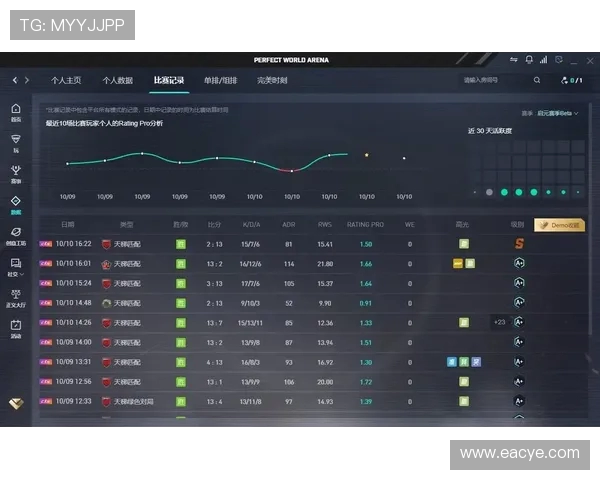
Task: Click rating value 1.66
Action: click(366, 264)
